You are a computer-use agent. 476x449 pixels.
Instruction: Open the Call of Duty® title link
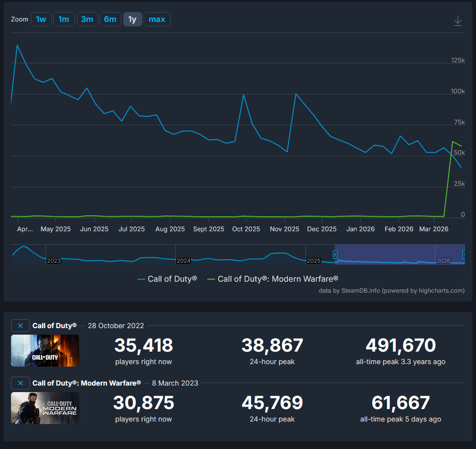(x=54, y=326)
